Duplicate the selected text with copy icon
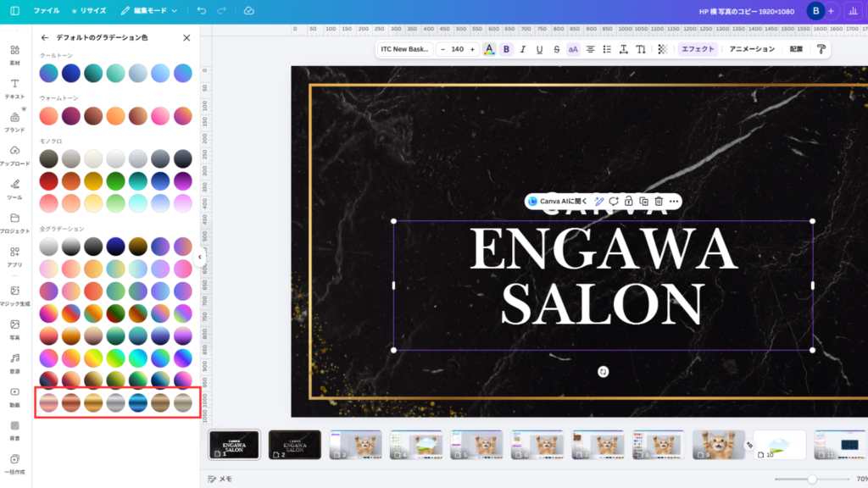Viewport: 868px width, 488px height. click(x=643, y=201)
